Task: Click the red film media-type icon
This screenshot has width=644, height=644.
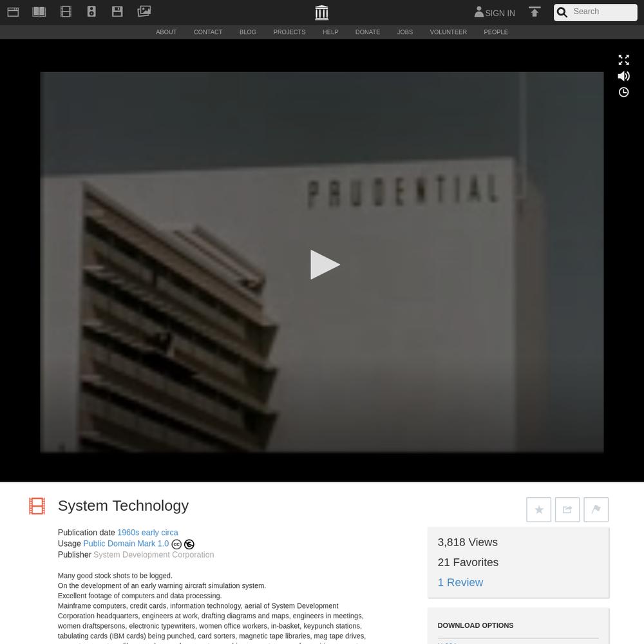Action: [37, 506]
